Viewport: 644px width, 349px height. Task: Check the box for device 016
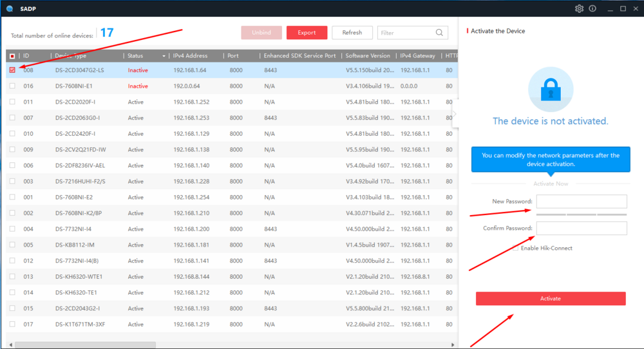[12, 86]
